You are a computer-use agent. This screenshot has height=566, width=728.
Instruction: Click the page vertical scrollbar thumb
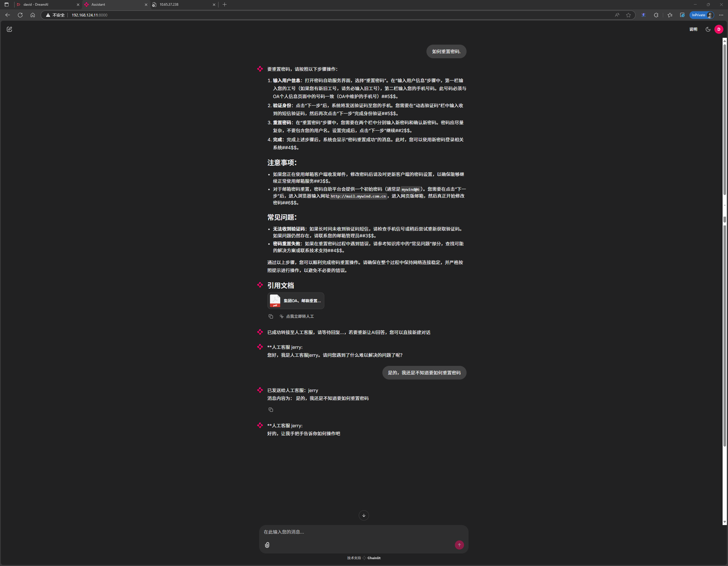[724, 120]
